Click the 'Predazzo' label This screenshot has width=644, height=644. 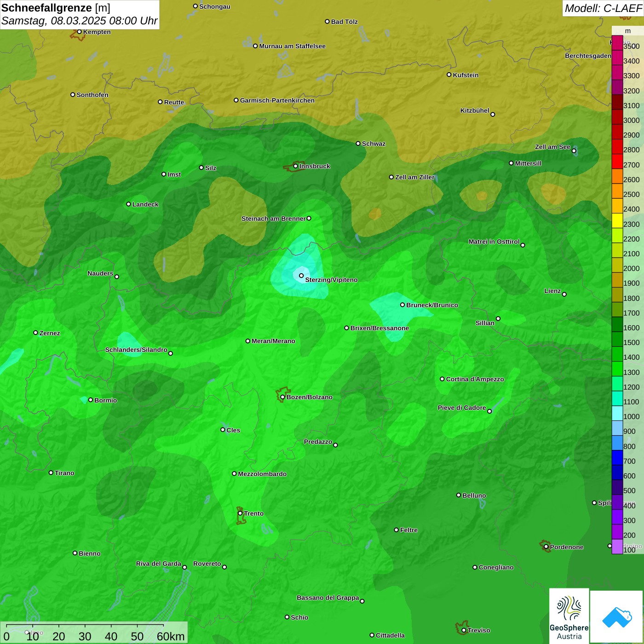pyautogui.click(x=318, y=442)
